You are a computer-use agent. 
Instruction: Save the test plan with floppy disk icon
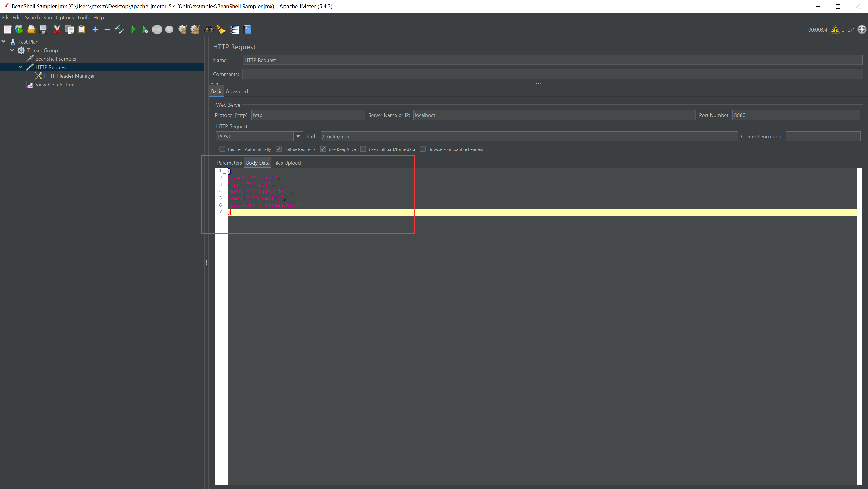pos(43,30)
